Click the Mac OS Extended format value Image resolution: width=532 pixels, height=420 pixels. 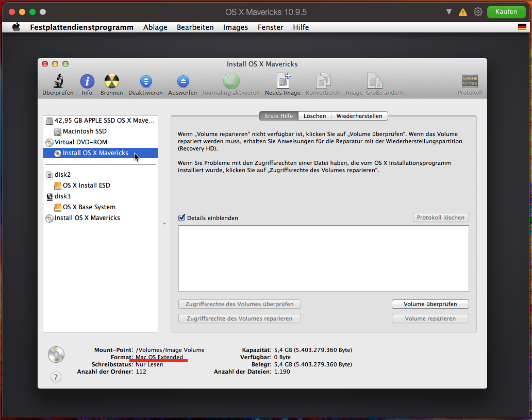pos(159,357)
